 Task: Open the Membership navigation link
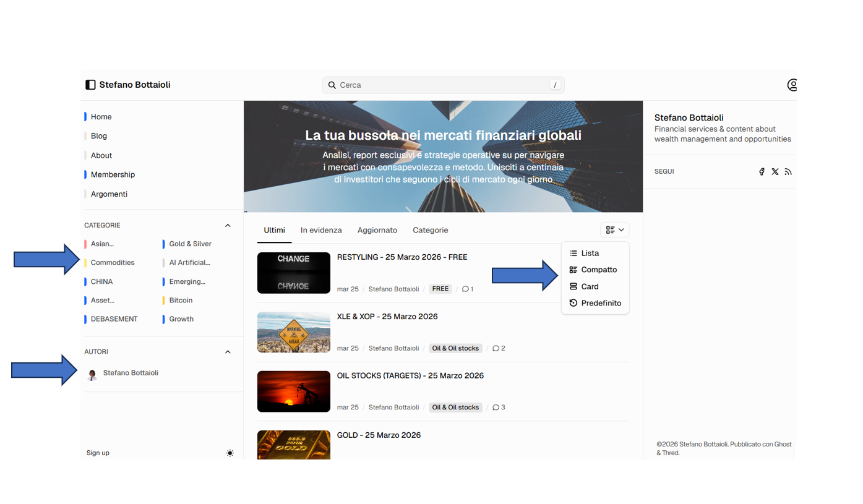[x=113, y=174]
